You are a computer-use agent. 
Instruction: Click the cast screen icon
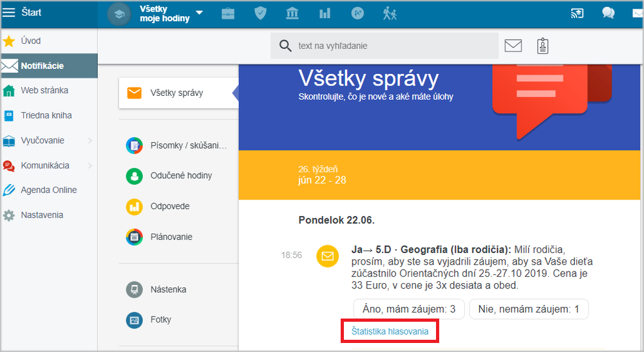pos(577,14)
